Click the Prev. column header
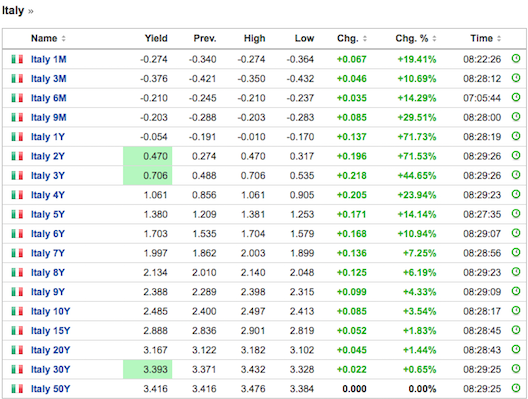This screenshot has width=528, height=399. [205, 38]
